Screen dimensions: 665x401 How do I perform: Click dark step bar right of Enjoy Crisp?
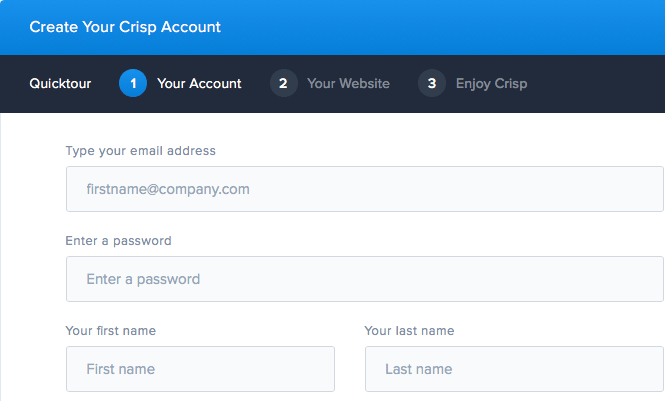(600, 84)
